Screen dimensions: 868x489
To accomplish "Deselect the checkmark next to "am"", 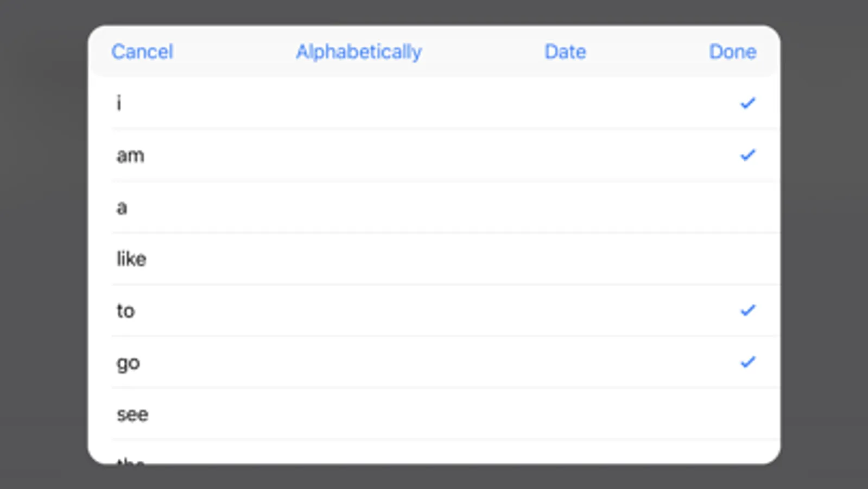I will coord(747,155).
